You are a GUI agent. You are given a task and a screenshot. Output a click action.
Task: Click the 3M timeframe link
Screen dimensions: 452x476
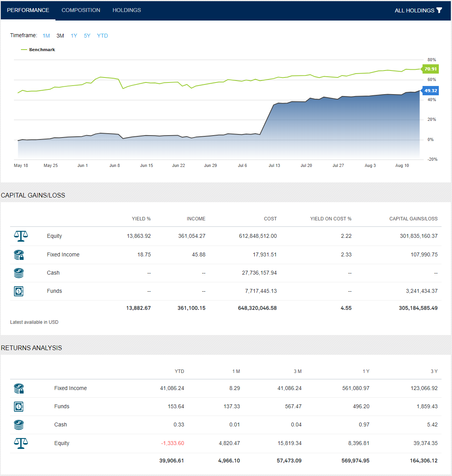click(60, 35)
